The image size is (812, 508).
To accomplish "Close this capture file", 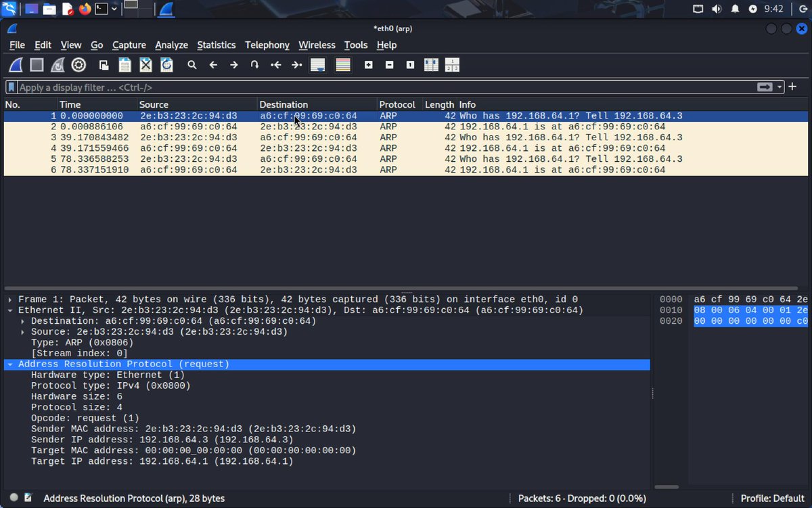I will (145, 65).
